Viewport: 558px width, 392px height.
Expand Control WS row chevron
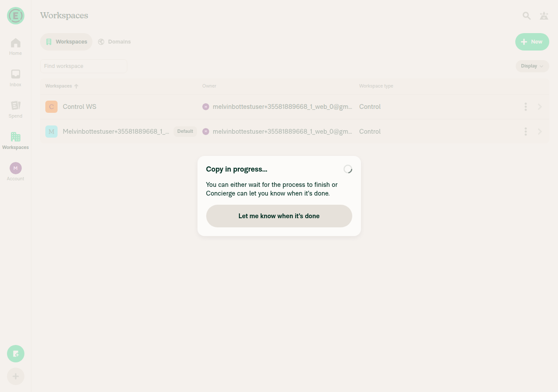(x=540, y=107)
